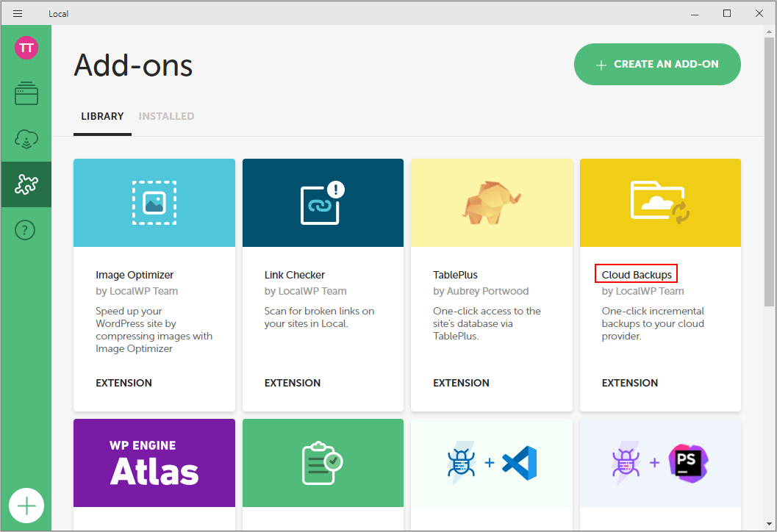Click 'Speed up your WordPress site' description

tap(154, 330)
